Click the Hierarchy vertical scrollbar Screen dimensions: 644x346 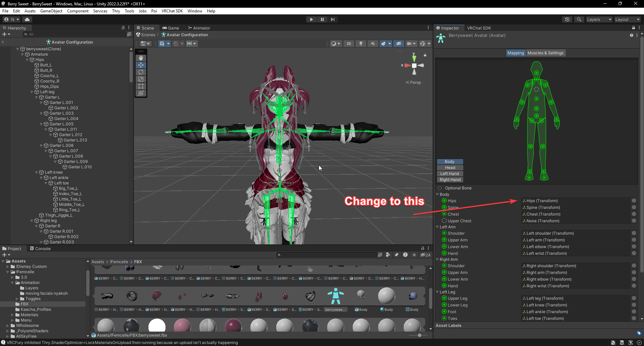[131, 67]
